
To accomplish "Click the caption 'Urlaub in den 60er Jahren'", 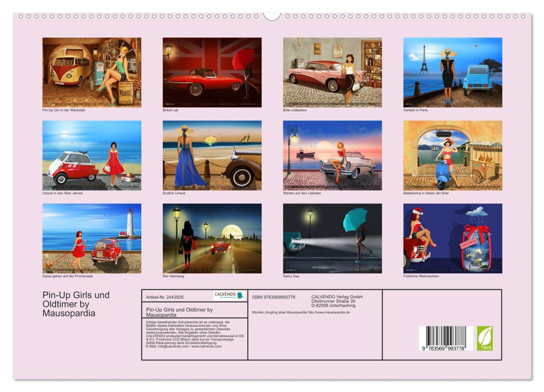I will [x=62, y=193].
